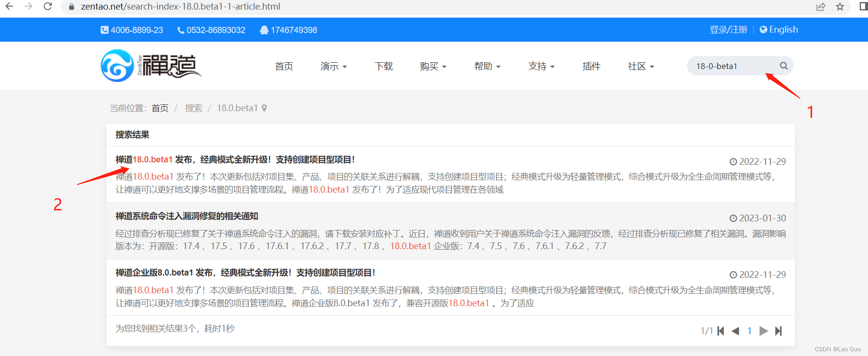This screenshot has height=356, width=868.
Task: Click the share page icon
Action: pyautogui.click(x=821, y=7)
